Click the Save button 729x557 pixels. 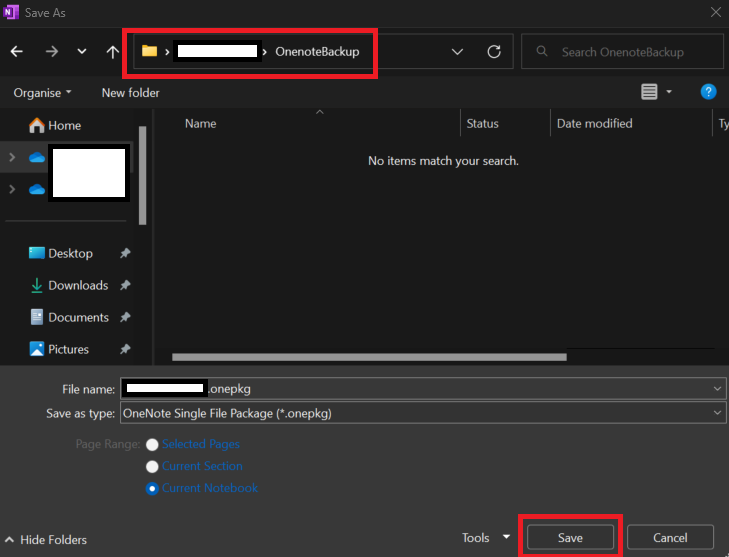pyautogui.click(x=570, y=538)
